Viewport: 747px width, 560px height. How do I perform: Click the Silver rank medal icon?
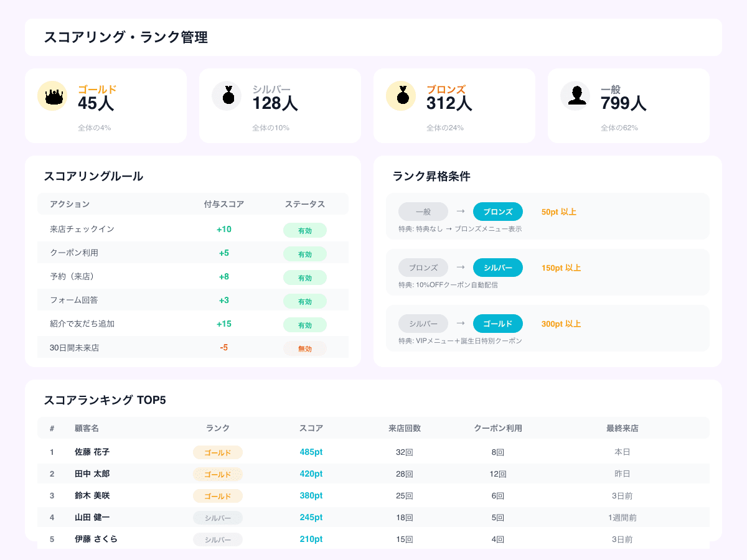[x=227, y=96]
